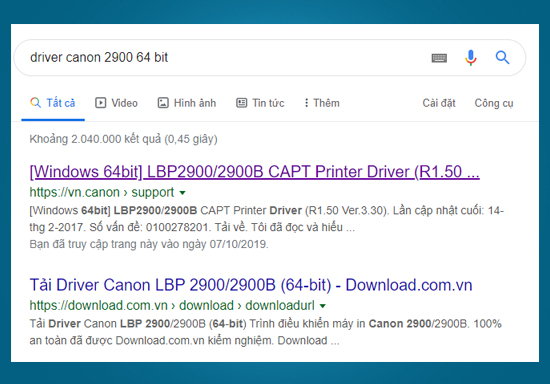The image size is (550, 384).
Task: Click the 'Khoảng 2.040.000 kết quả' result count text
Action: [x=123, y=139]
